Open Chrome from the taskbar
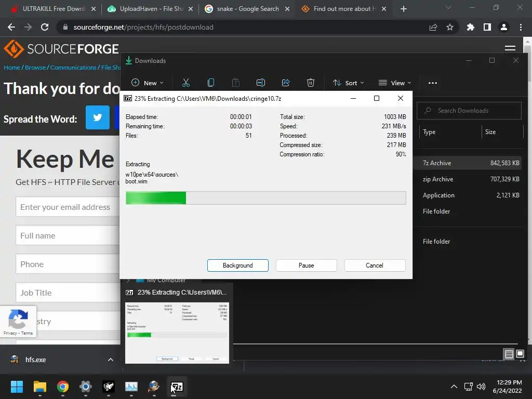The width and height of the screenshot is (532, 399). pos(62,387)
